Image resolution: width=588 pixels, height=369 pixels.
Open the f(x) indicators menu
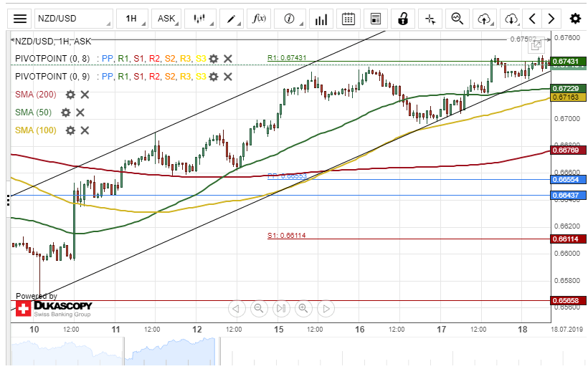(x=260, y=19)
